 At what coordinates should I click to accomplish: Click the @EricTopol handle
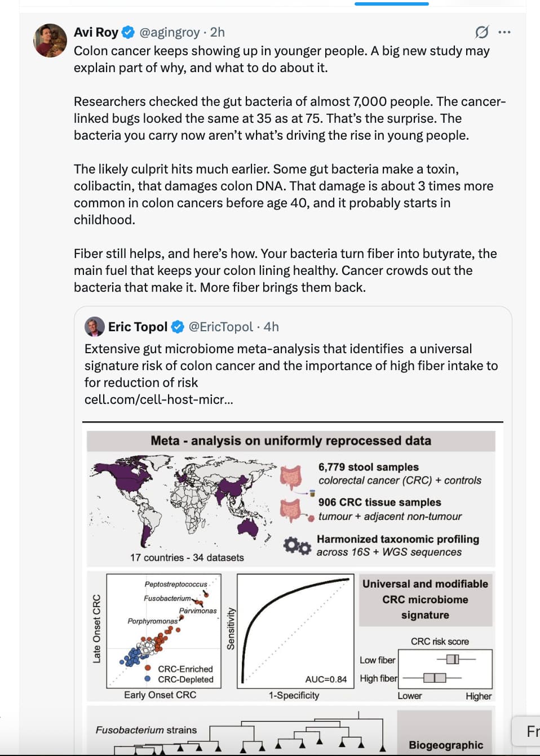[221, 327]
